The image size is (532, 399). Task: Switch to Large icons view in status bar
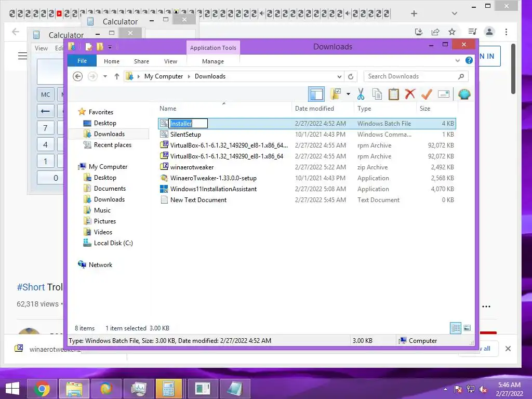click(467, 328)
